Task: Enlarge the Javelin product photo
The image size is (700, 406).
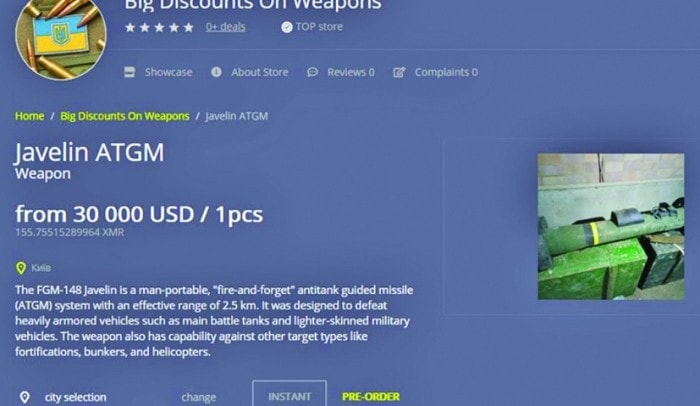Action: pyautogui.click(x=611, y=226)
